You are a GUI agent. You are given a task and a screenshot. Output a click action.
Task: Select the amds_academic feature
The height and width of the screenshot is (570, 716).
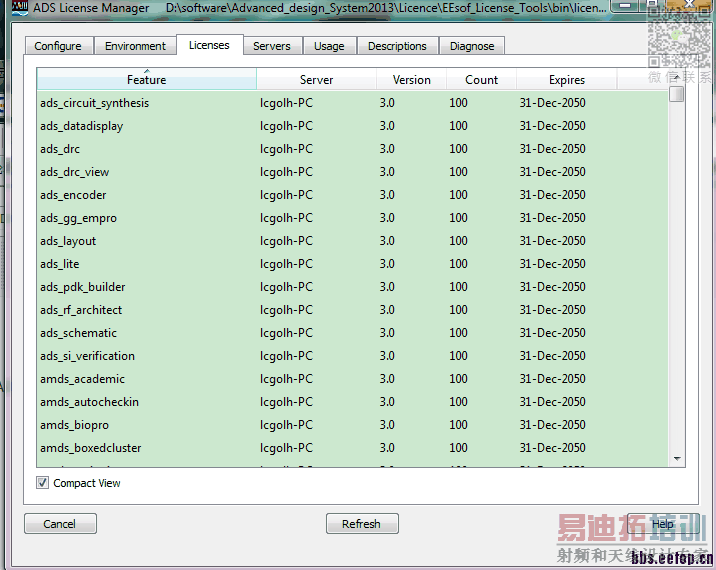pos(82,379)
